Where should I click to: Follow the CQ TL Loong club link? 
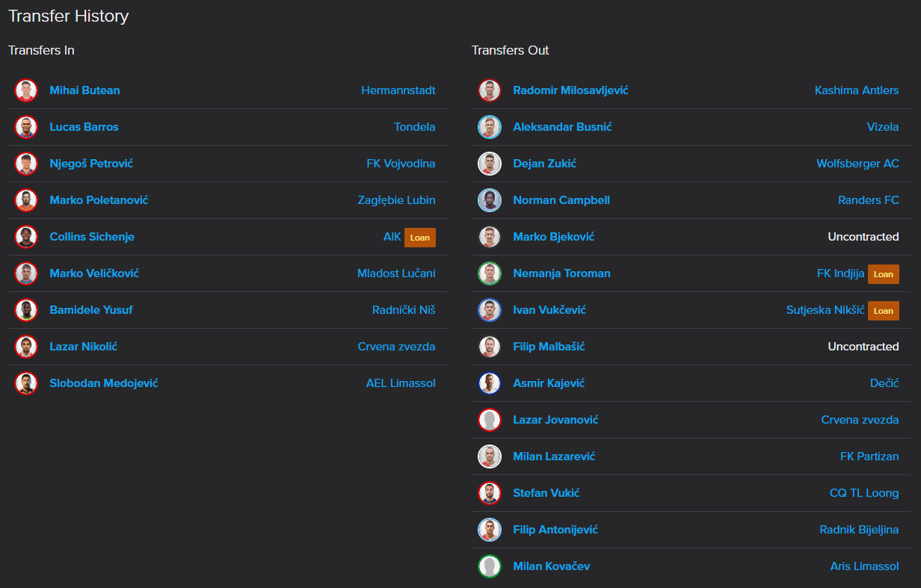pos(864,493)
